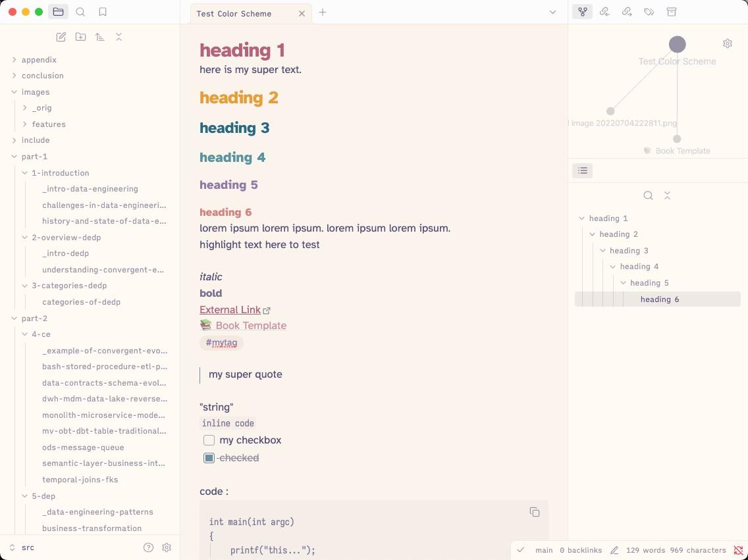This screenshot has width=748, height=560.
Task: Expand the appendix folder
Action: tap(14, 60)
